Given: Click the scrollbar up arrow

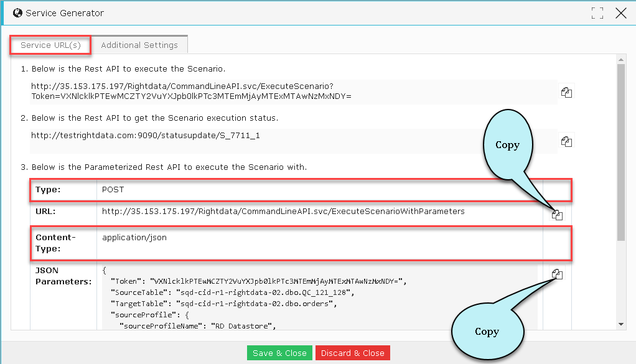Looking at the screenshot, I should coord(621,60).
